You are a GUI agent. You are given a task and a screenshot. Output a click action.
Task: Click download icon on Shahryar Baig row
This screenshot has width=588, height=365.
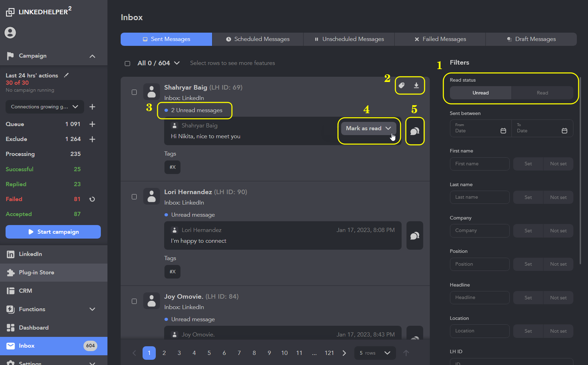click(x=416, y=85)
